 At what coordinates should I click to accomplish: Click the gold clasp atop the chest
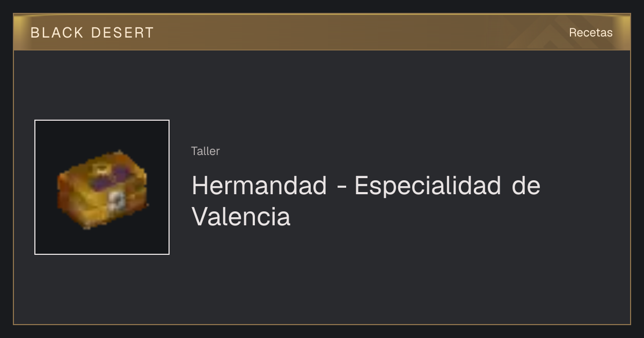(x=100, y=168)
